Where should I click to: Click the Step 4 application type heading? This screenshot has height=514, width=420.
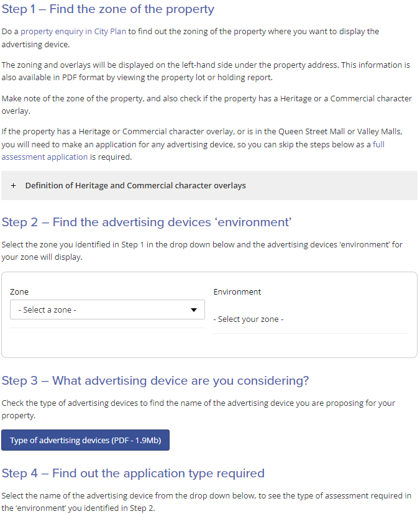pos(132,472)
